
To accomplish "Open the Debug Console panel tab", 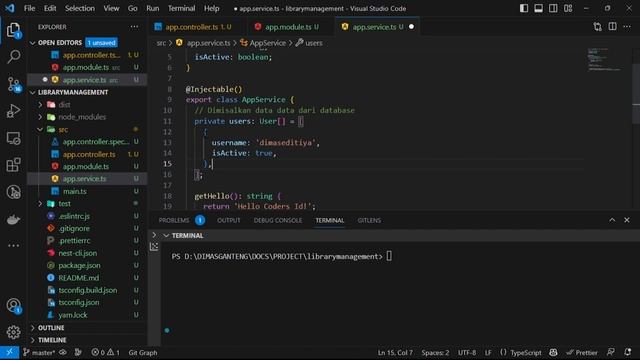I will point(278,220).
